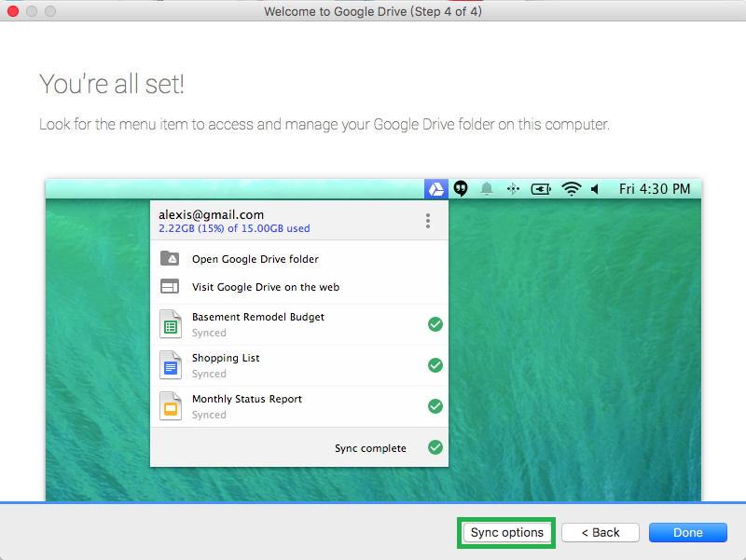Screen dimensions: 746x560
Task: Select Visit Google Drive on the web
Action: pyautogui.click(x=266, y=287)
